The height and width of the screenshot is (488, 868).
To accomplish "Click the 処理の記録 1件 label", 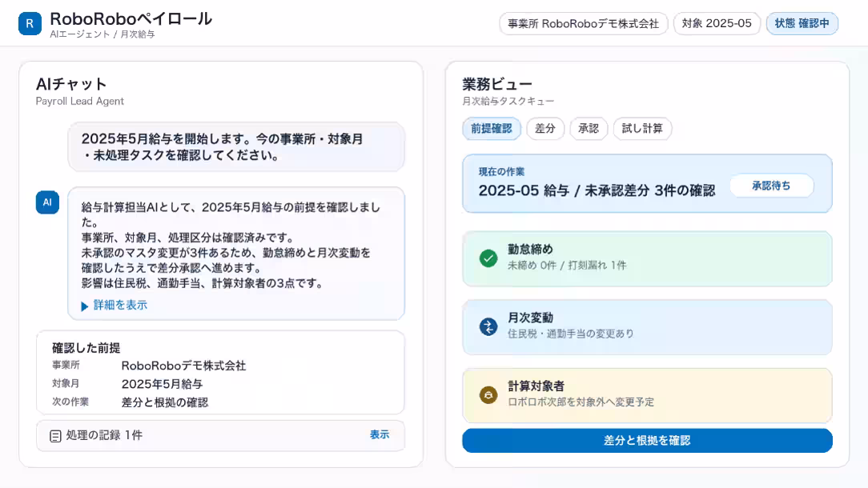I will click(104, 435).
